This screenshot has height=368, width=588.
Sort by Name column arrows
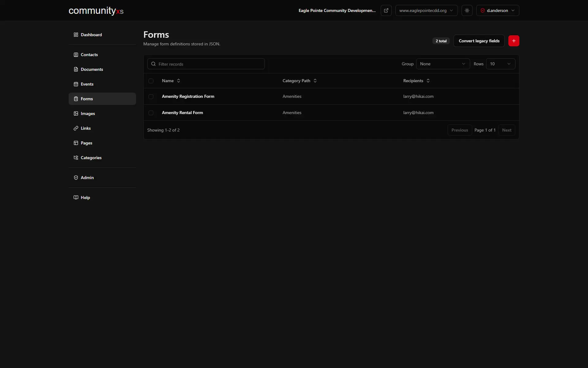(179, 81)
